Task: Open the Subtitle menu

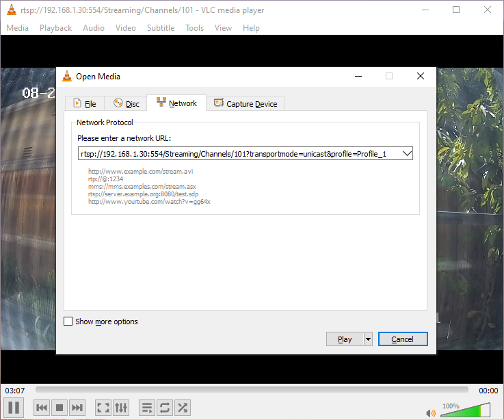Action: coord(161,28)
